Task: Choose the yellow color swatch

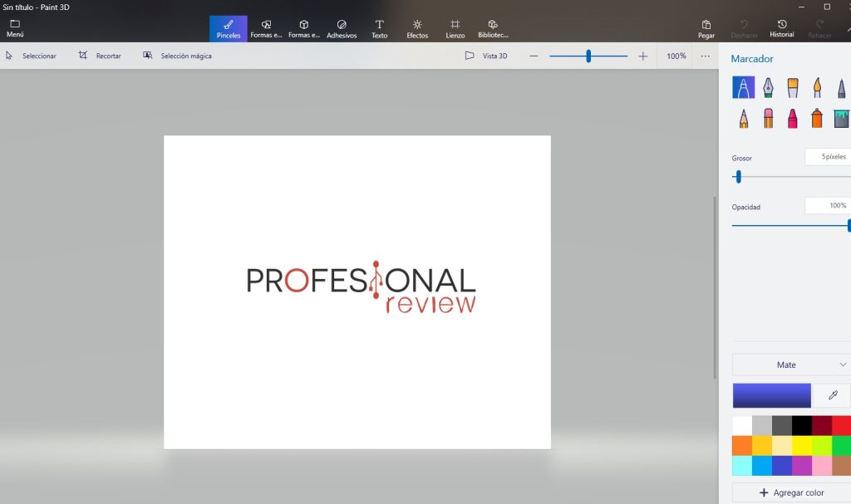Action: click(802, 446)
